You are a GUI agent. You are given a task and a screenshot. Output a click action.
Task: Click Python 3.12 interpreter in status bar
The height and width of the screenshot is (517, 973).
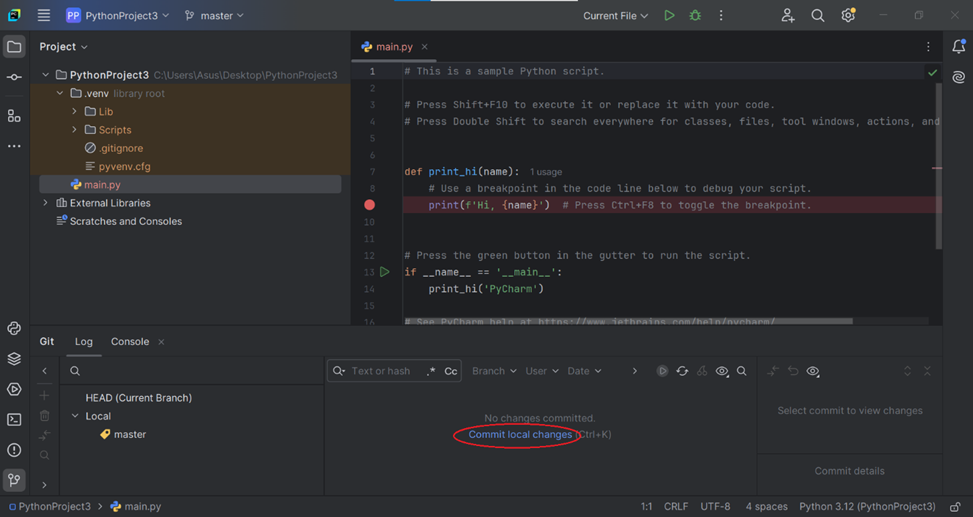click(x=867, y=507)
